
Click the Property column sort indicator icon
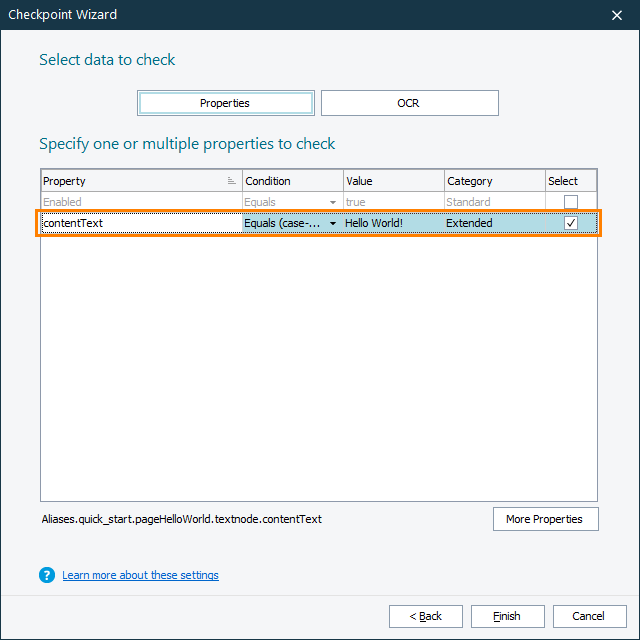click(x=232, y=181)
